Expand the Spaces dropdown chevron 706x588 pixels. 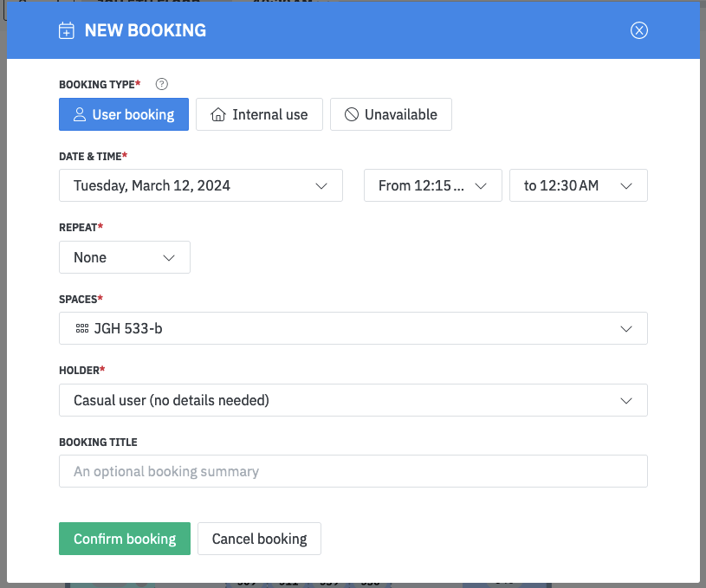pyautogui.click(x=627, y=329)
